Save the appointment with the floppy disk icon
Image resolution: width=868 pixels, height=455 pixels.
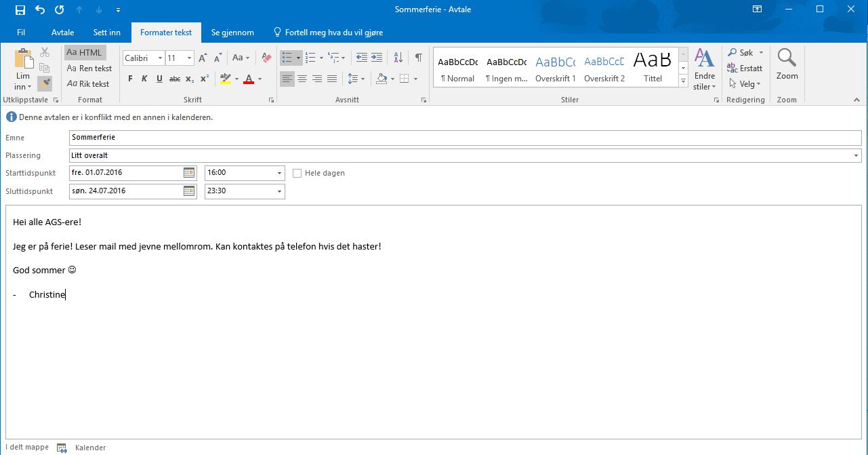coord(20,9)
